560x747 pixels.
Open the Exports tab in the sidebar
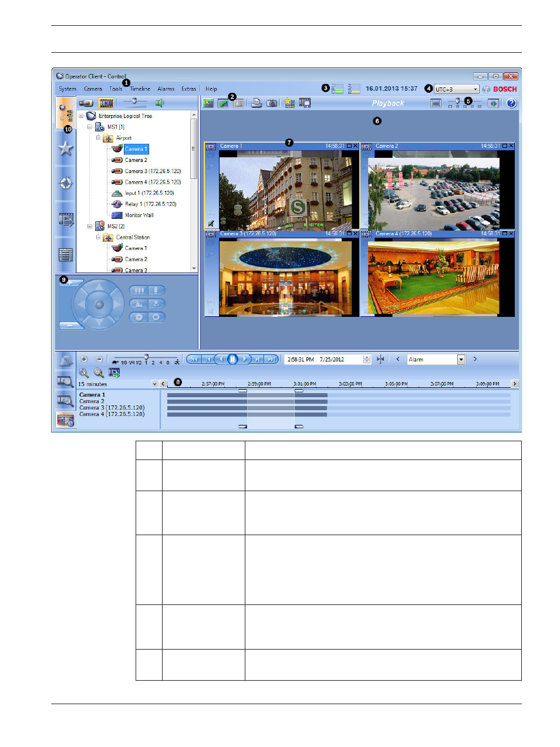point(66,219)
